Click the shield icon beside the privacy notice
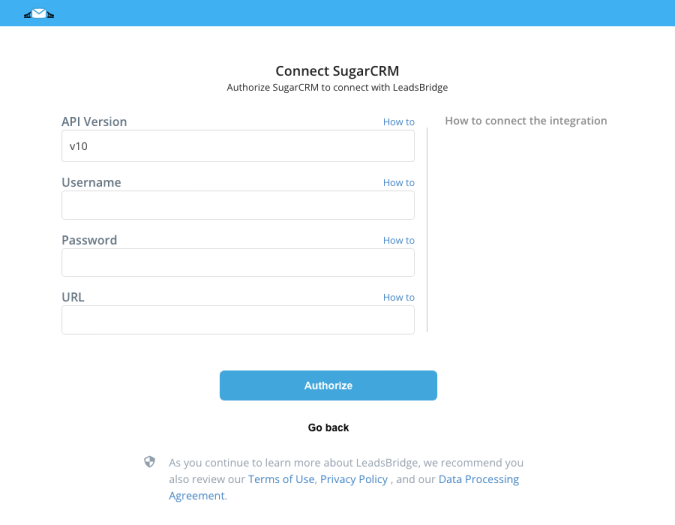The height and width of the screenshot is (525, 675). click(x=149, y=462)
